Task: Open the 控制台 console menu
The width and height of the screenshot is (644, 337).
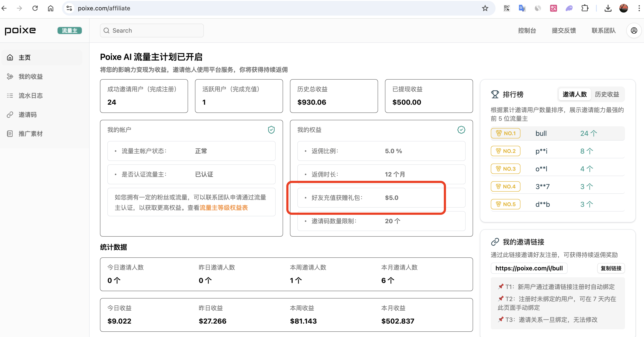Action: pos(527,30)
